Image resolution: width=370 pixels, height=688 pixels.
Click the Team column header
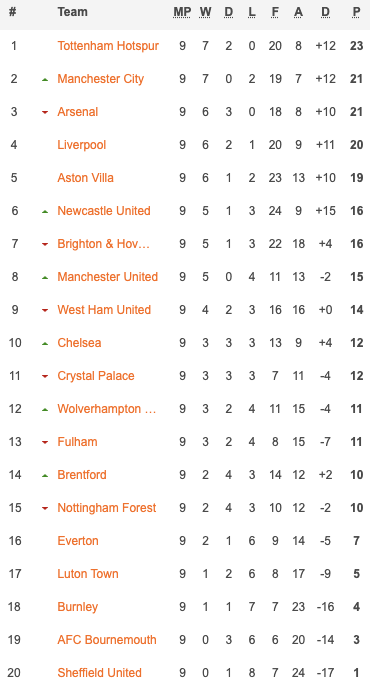(x=72, y=12)
